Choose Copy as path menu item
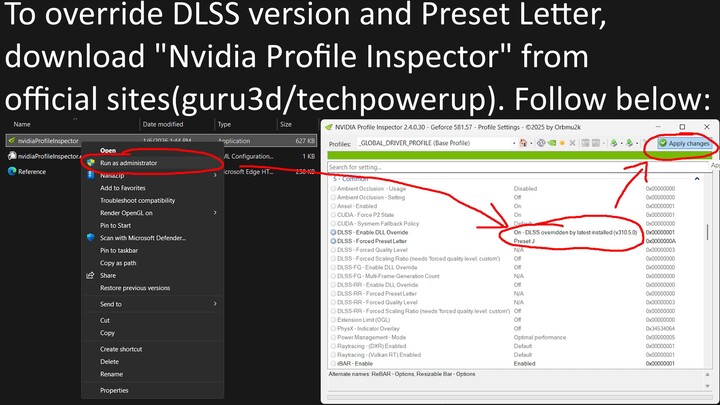Screen dimensions: 720x405 pos(118,263)
